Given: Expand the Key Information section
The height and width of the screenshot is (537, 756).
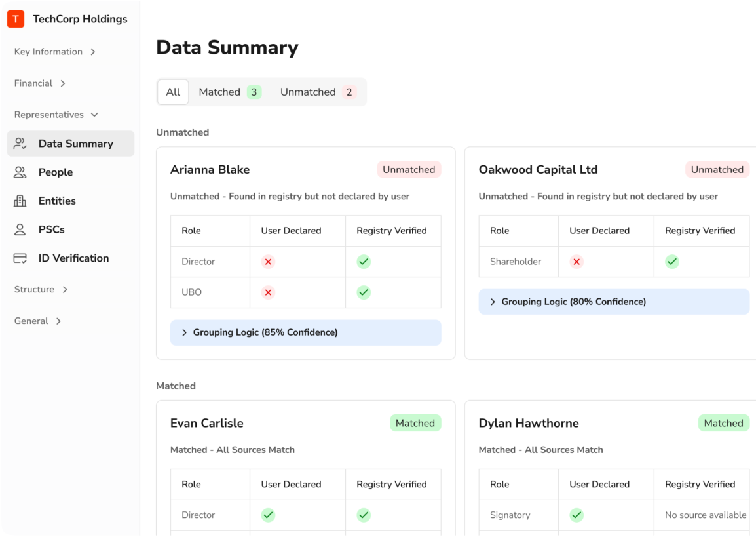Looking at the screenshot, I should click(x=55, y=52).
